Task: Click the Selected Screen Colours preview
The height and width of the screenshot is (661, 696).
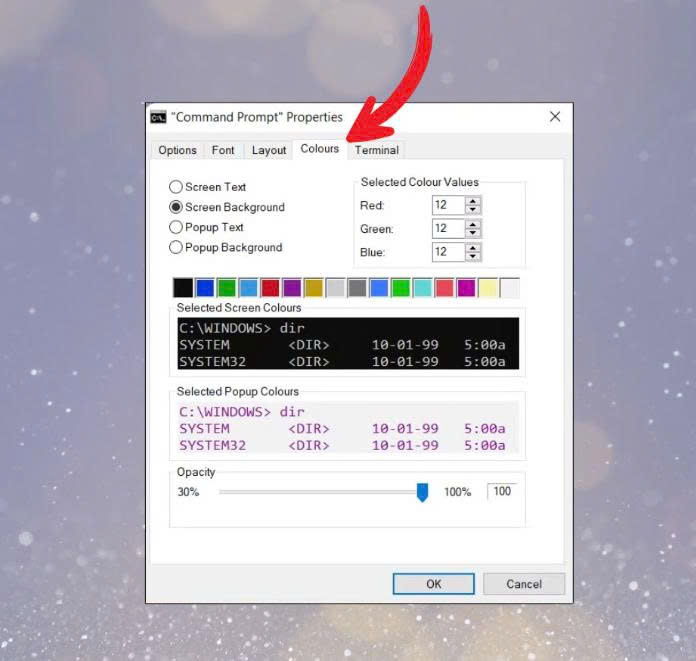Action: point(348,343)
